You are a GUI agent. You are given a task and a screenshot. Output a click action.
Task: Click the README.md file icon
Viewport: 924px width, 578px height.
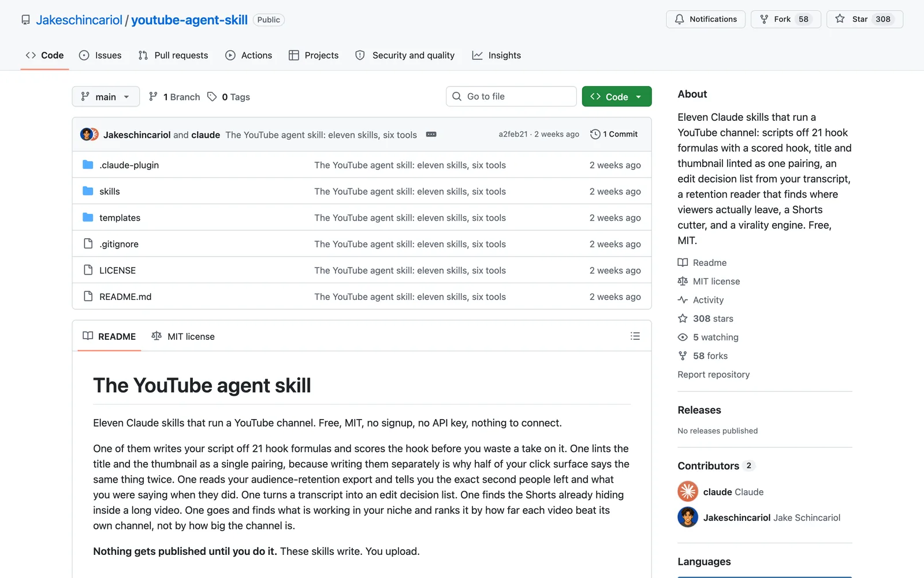click(88, 296)
